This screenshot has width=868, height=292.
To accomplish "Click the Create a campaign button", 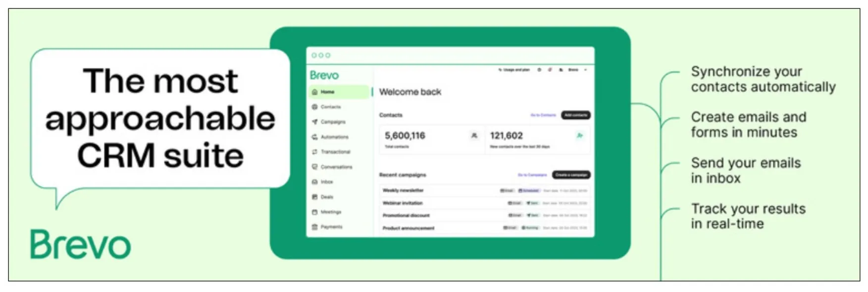I will click(571, 175).
